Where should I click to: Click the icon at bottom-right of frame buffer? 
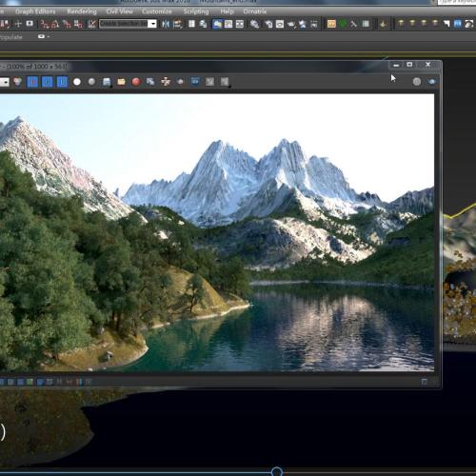click(425, 382)
